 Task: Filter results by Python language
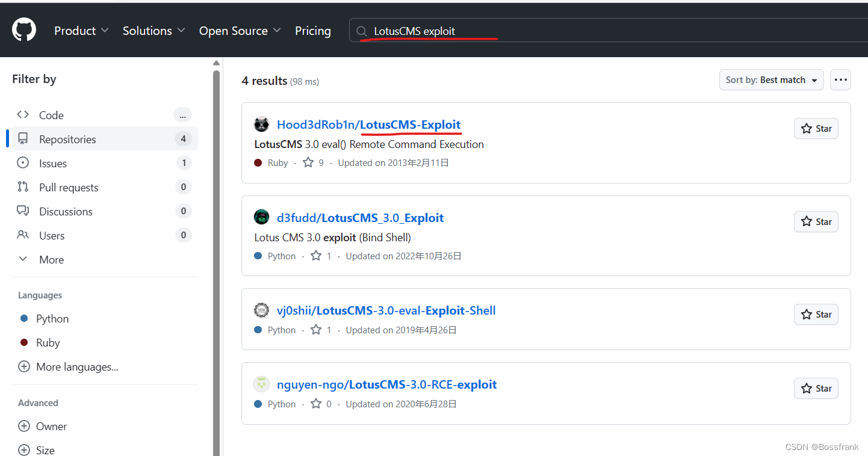point(52,318)
